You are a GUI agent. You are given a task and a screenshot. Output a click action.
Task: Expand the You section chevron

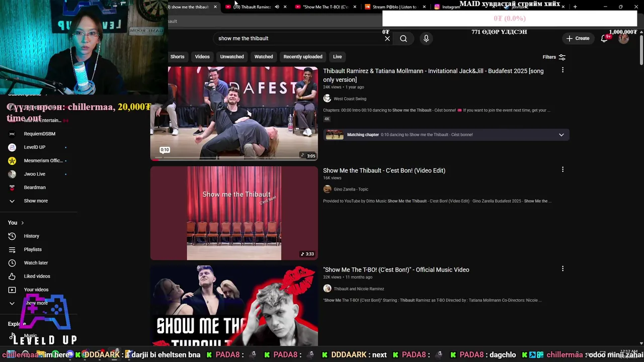pos(22,223)
